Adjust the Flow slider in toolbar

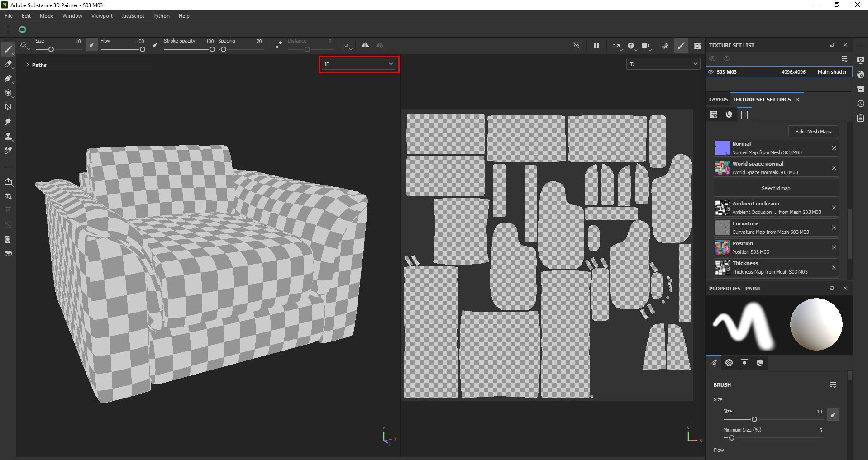pyautogui.click(x=122, y=49)
